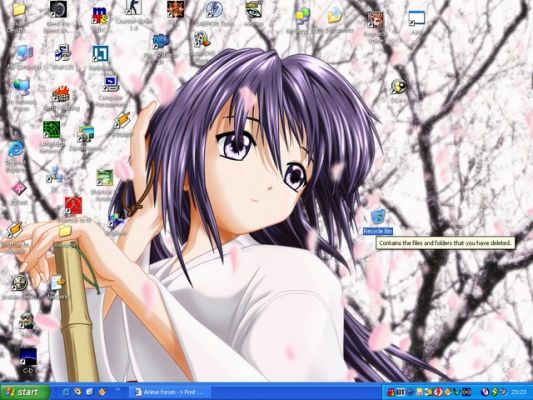The image size is (533, 400).
Task: Select the green eye image-viewer shortcut icon
Action: point(254,9)
